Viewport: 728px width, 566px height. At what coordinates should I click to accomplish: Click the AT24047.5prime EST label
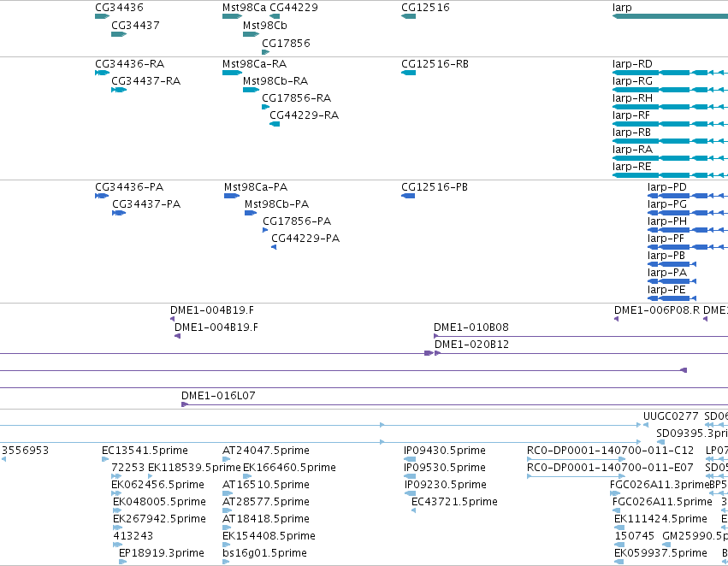coord(266,451)
